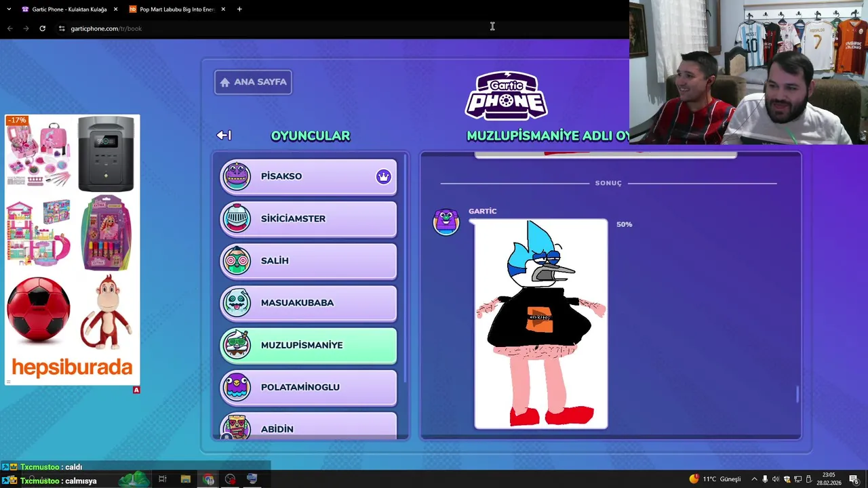
Task: Open the Barbie doll set ad
Action: tap(106, 232)
